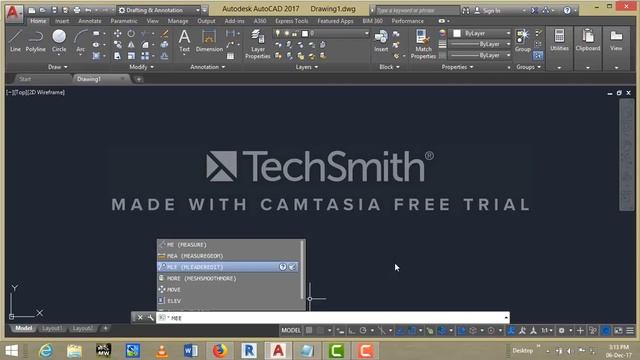Open the Drafting & Annotation workspace dropdown
Image resolution: width=640 pixels, height=360 pixels.
[x=159, y=10]
